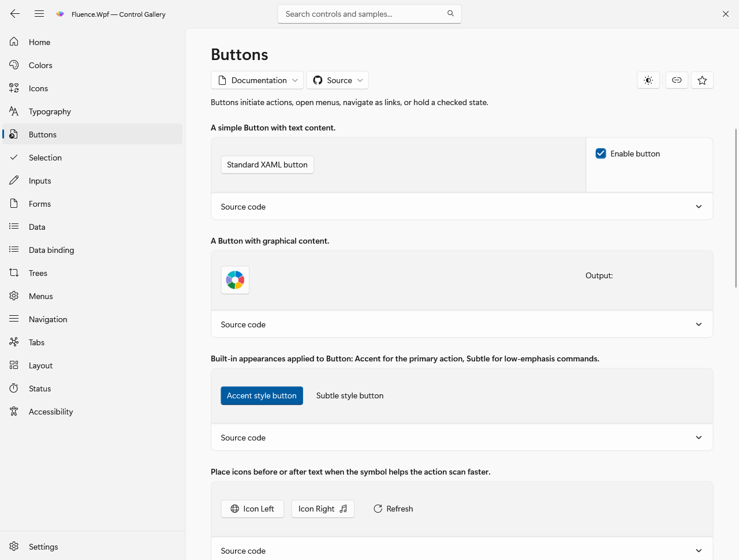Click the Icon Right button
The width and height of the screenshot is (739, 560).
(323, 509)
